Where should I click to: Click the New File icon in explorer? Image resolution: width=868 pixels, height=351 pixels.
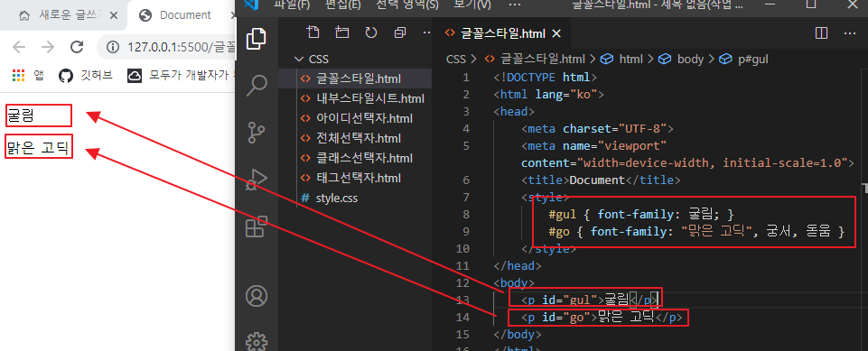click(x=313, y=32)
